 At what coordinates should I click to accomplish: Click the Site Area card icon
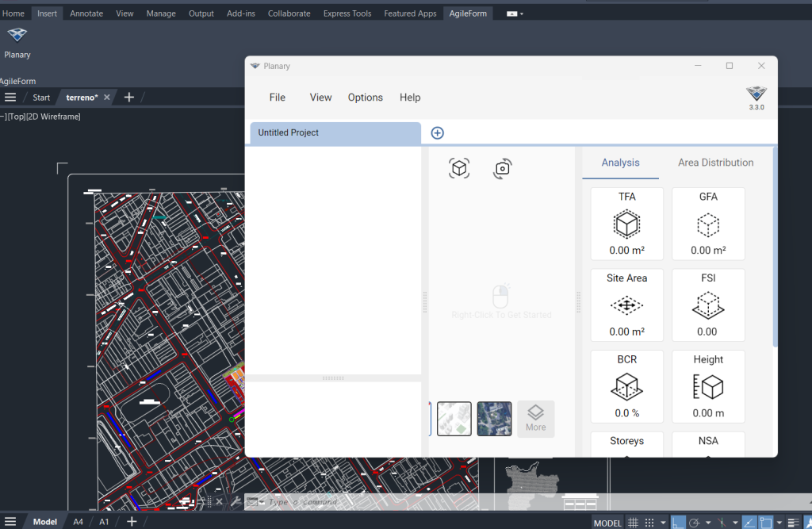click(626, 305)
